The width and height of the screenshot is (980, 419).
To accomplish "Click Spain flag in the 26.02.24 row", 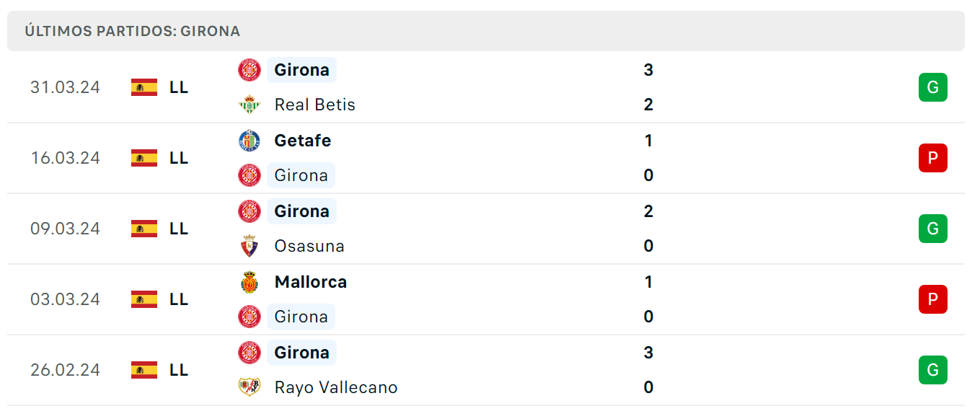I will [144, 370].
